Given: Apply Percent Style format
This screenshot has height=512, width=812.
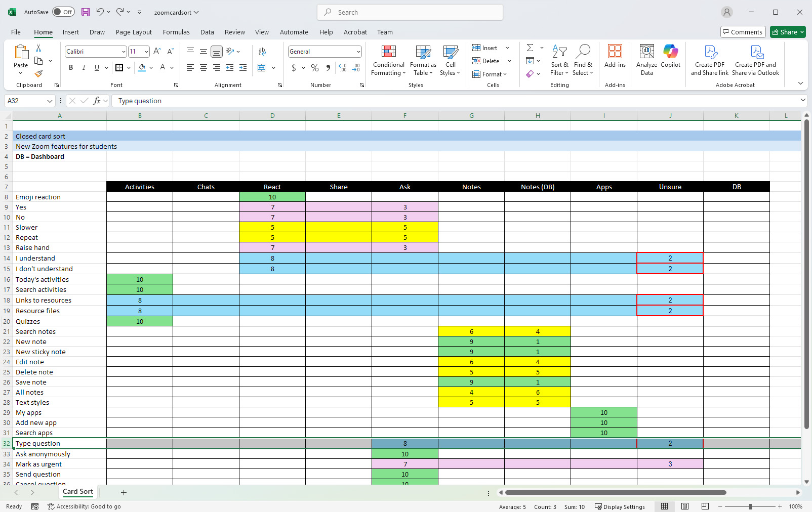Looking at the screenshot, I should (315, 67).
